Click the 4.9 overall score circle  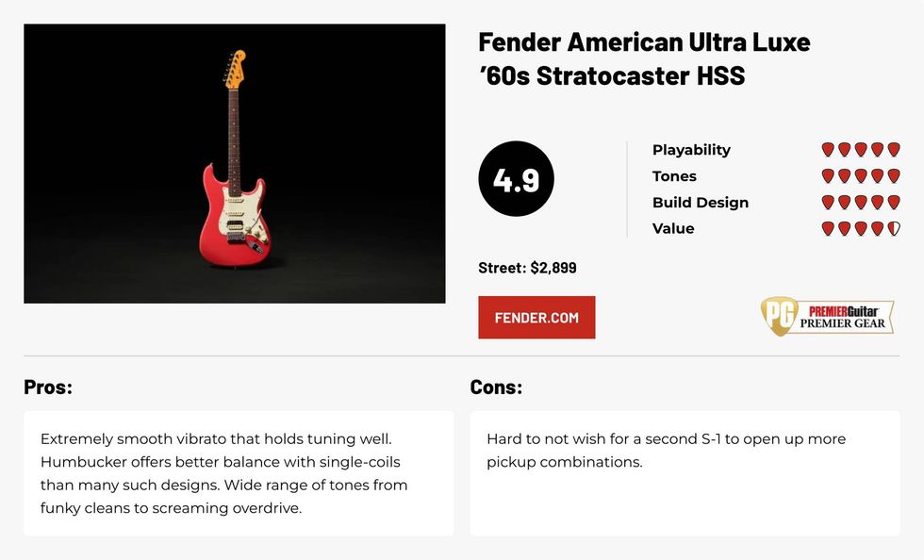point(516,180)
